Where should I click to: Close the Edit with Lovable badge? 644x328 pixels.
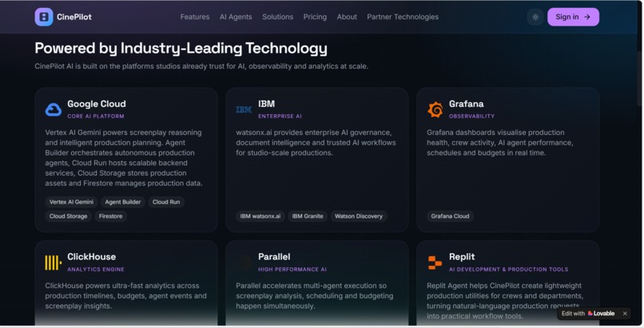point(625,314)
